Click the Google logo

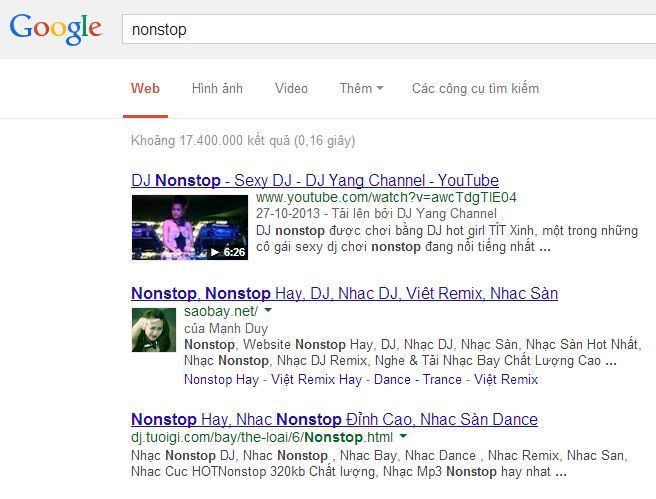coord(55,28)
